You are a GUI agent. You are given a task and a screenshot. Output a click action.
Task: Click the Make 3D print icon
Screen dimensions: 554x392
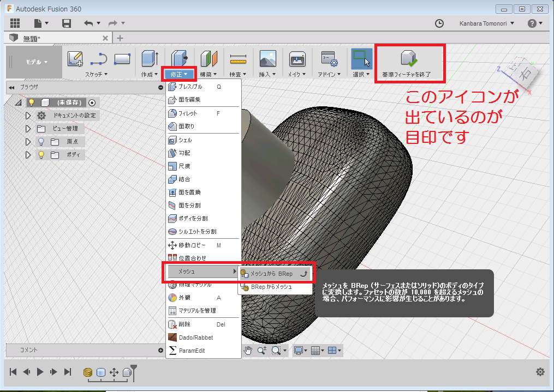click(297, 58)
